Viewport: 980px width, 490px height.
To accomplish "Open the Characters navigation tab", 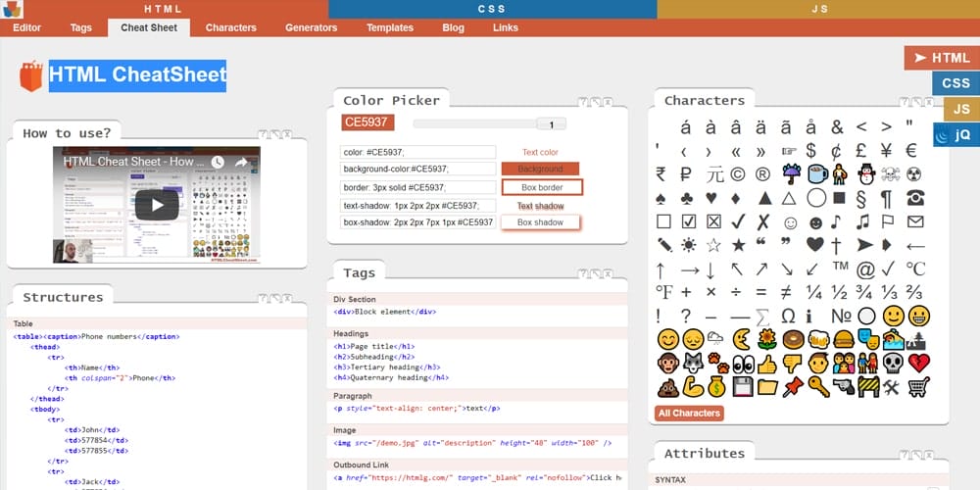I will coord(230,27).
